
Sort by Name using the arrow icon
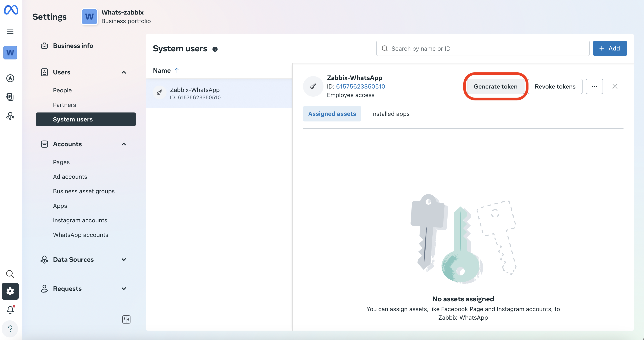[177, 71]
